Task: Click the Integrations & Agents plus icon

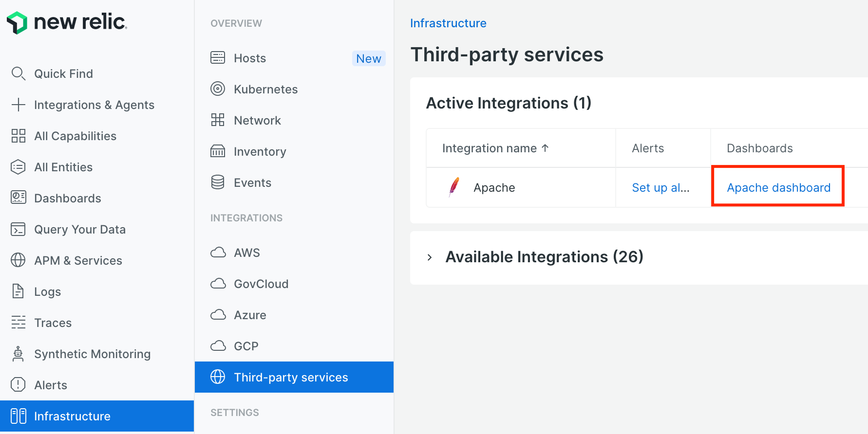Action: tap(18, 105)
